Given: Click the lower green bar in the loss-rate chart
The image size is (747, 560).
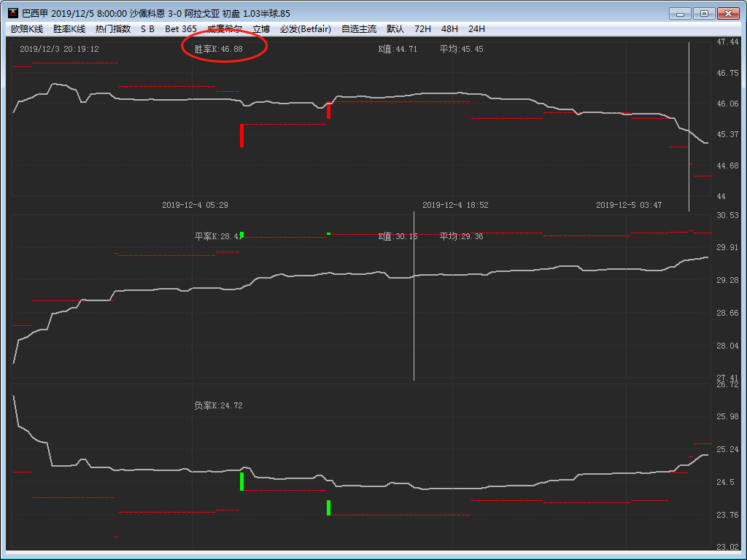Looking at the screenshot, I should (x=328, y=507).
